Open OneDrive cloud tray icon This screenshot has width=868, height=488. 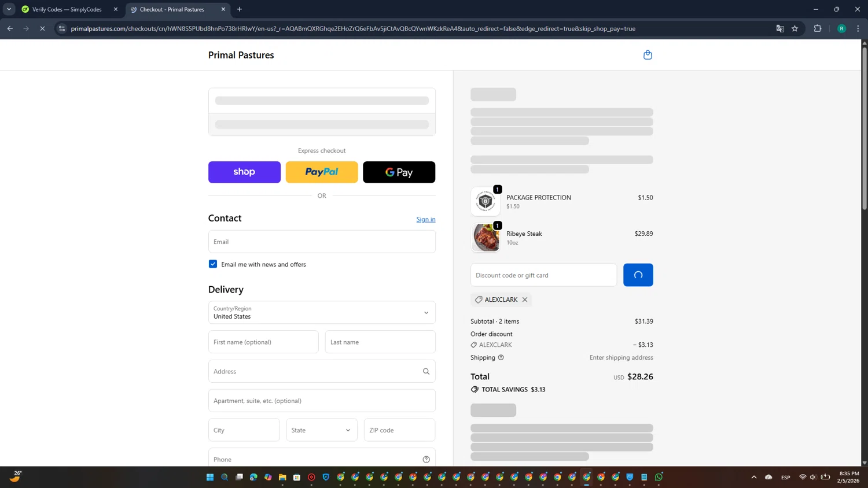point(768,477)
